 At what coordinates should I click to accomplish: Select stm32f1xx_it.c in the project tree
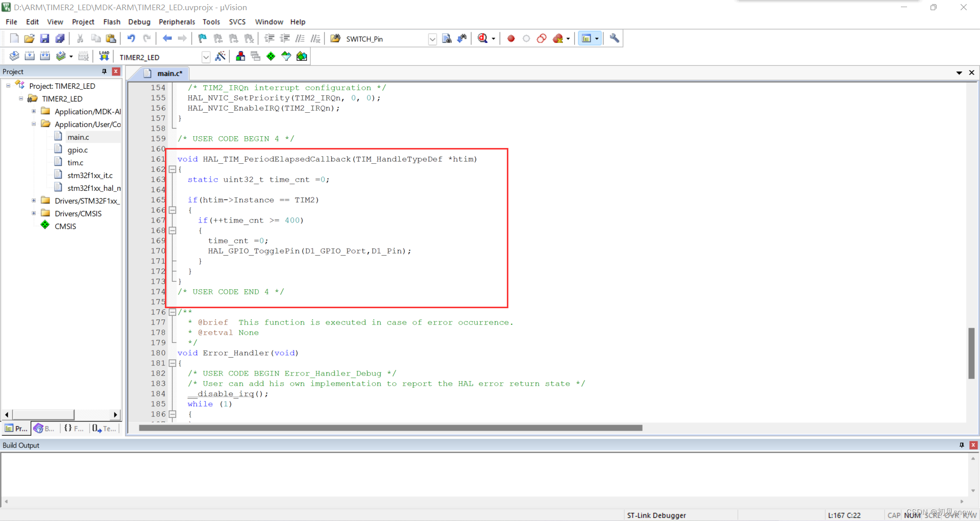tap(90, 176)
